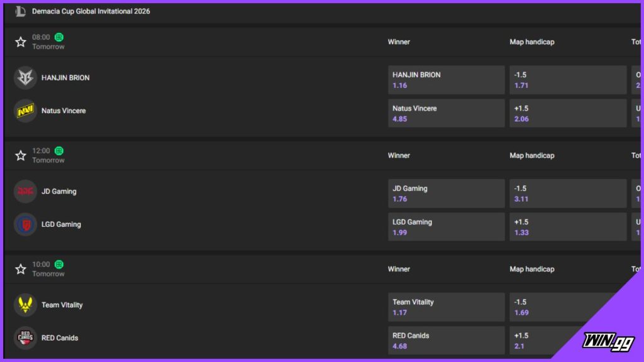Bet on LGD Gaming to win at 1.99
Viewport: 644px width, 362px height.
point(447,226)
